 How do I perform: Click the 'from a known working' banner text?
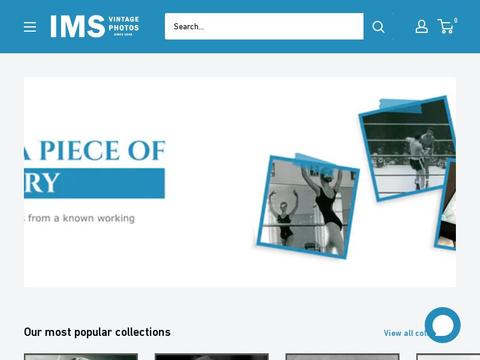tap(81, 218)
